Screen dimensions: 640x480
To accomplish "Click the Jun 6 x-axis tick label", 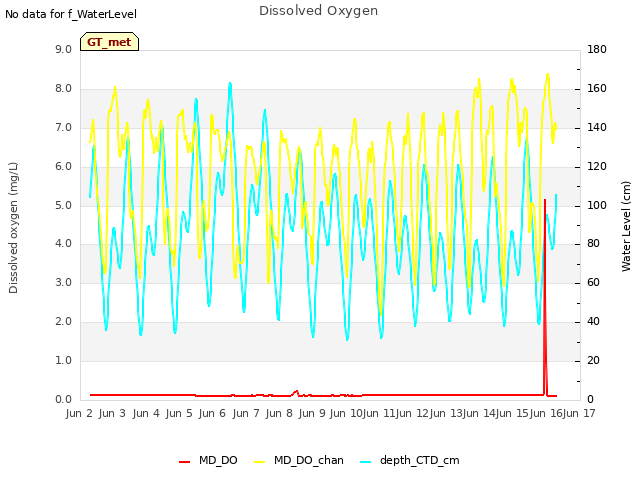I will pos(212,413).
